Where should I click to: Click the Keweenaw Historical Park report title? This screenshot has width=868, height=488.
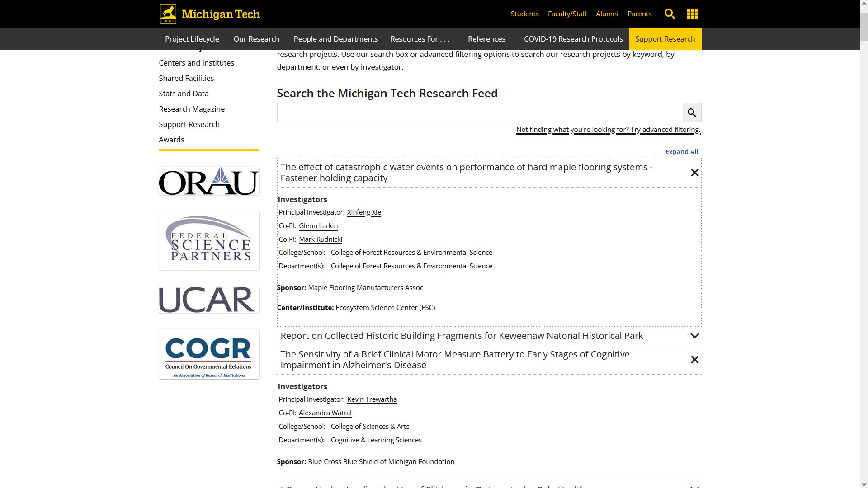coord(462,336)
